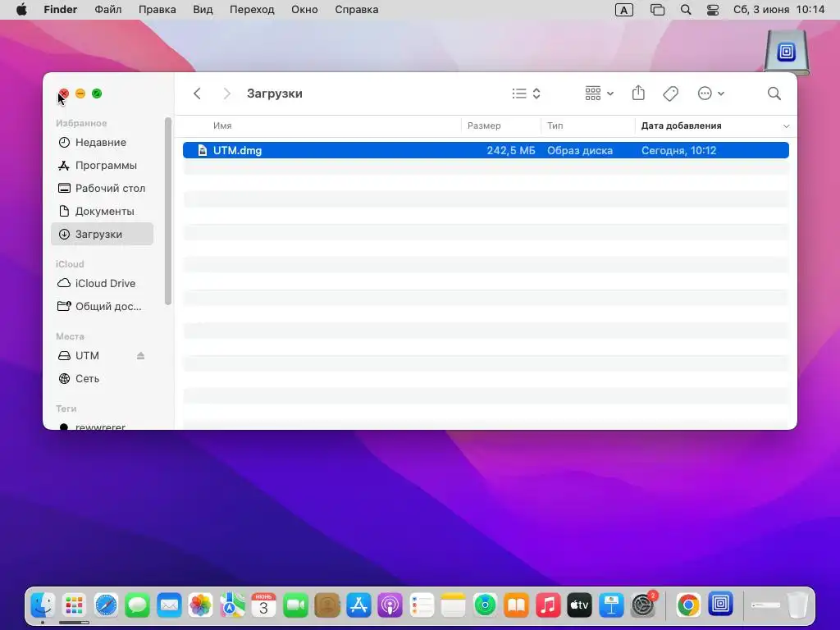The image size is (840, 630).
Task: Sort by Дата добавления column header
Action: [682, 126]
